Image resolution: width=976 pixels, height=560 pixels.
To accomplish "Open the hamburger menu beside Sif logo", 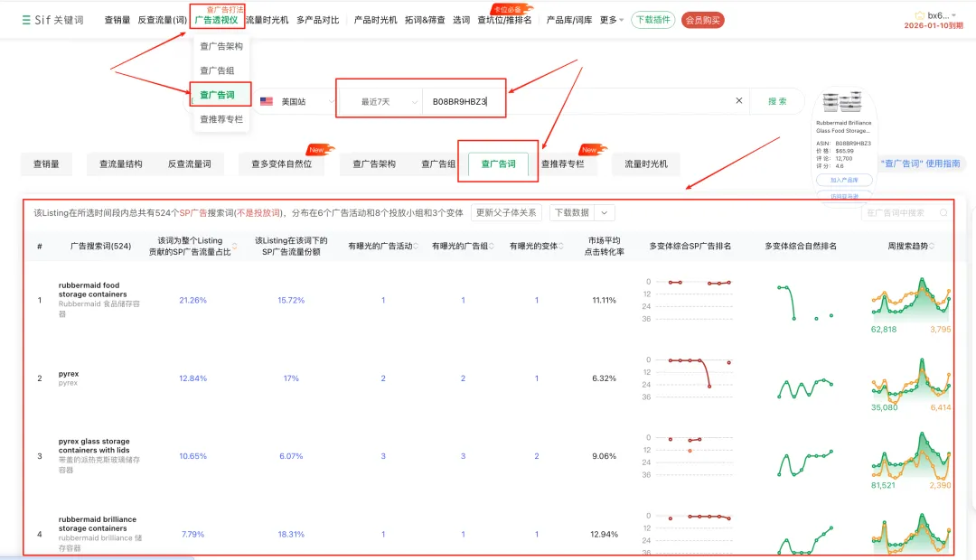I will click(x=26, y=20).
